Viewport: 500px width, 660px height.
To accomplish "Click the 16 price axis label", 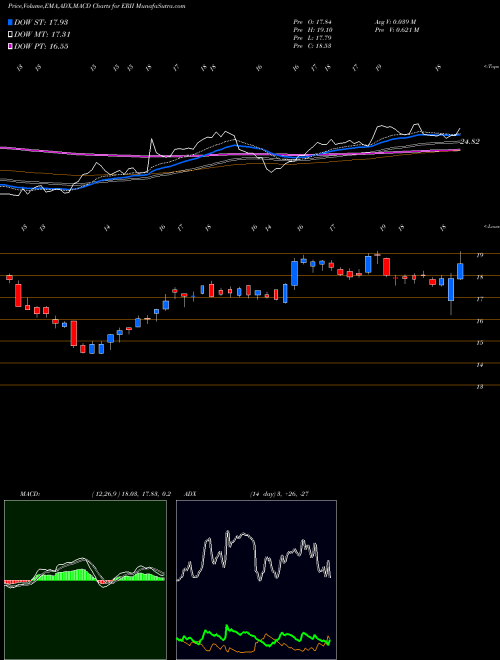I will click(479, 321).
